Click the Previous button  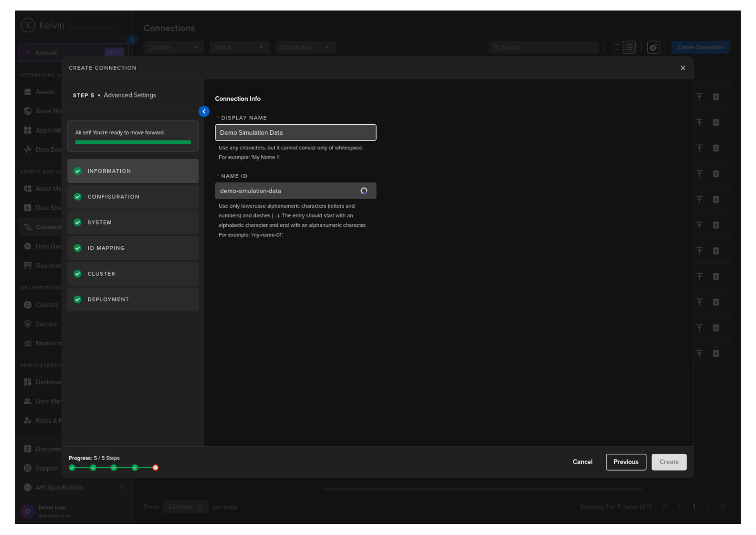click(626, 462)
